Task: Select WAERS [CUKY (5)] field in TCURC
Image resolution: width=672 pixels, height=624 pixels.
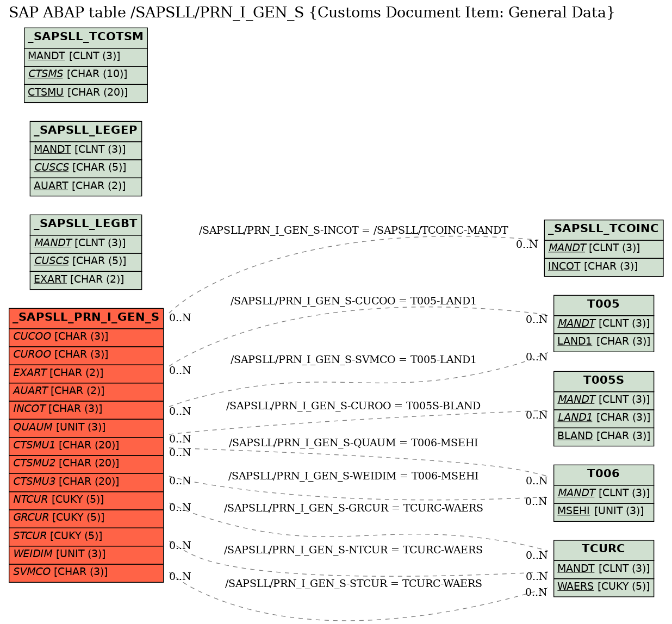Action: (603, 588)
